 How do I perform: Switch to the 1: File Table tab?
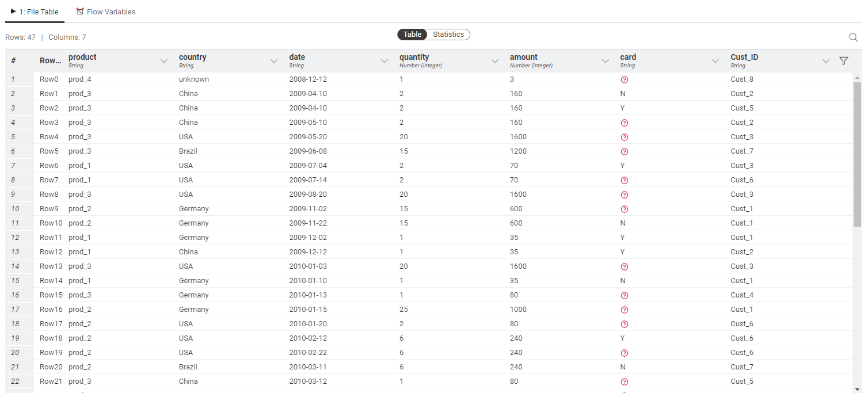pos(35,12)
